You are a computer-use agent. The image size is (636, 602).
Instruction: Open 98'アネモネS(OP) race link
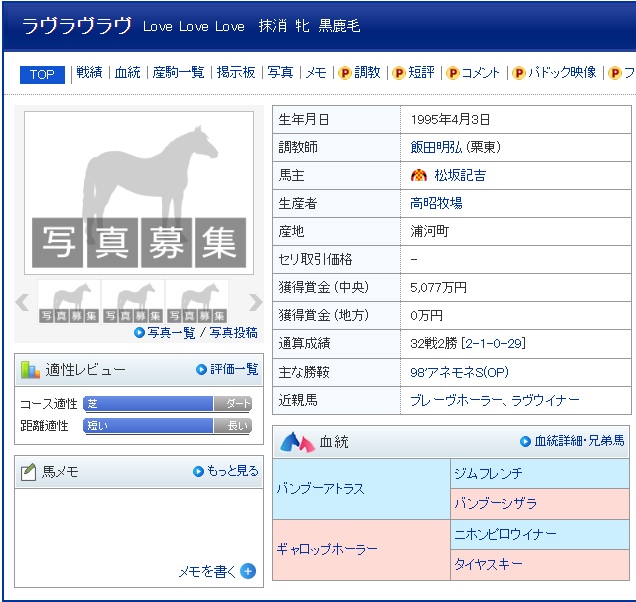pyautogui.click(x=459, y=372)
